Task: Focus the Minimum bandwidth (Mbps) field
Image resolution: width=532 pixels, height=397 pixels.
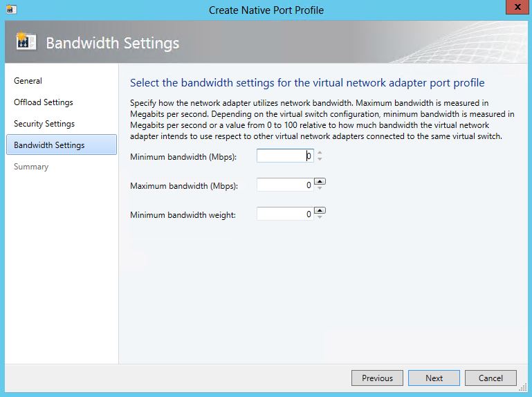Action: (x=284, y=156)
